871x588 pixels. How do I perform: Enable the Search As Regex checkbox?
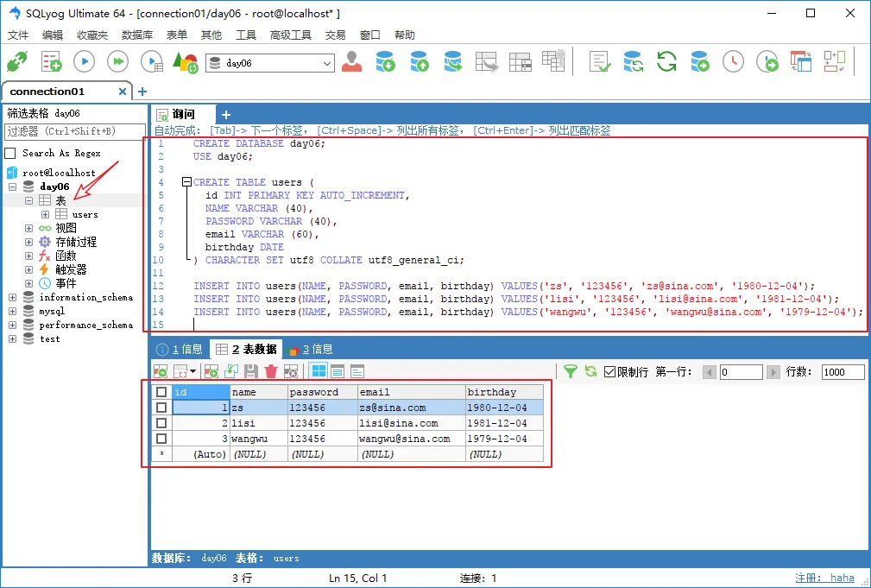point(11,153)
